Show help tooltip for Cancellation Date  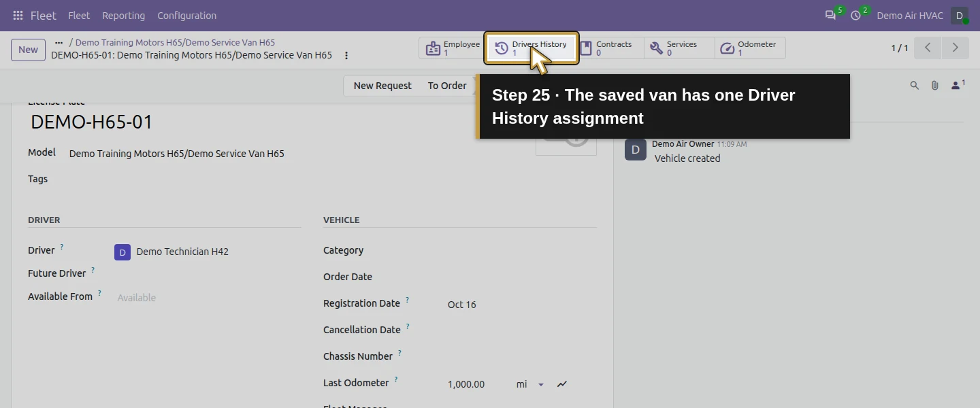click(x=408, y=326)
